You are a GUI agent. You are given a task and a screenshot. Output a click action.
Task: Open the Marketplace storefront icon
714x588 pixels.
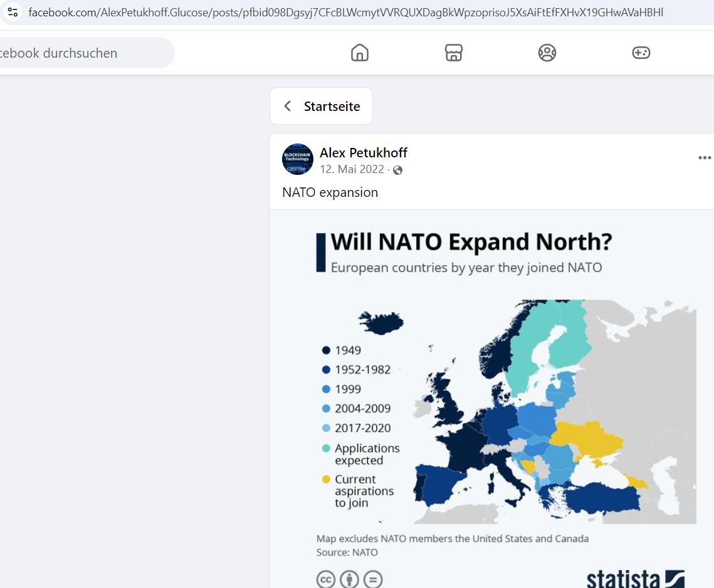point(453,53)
